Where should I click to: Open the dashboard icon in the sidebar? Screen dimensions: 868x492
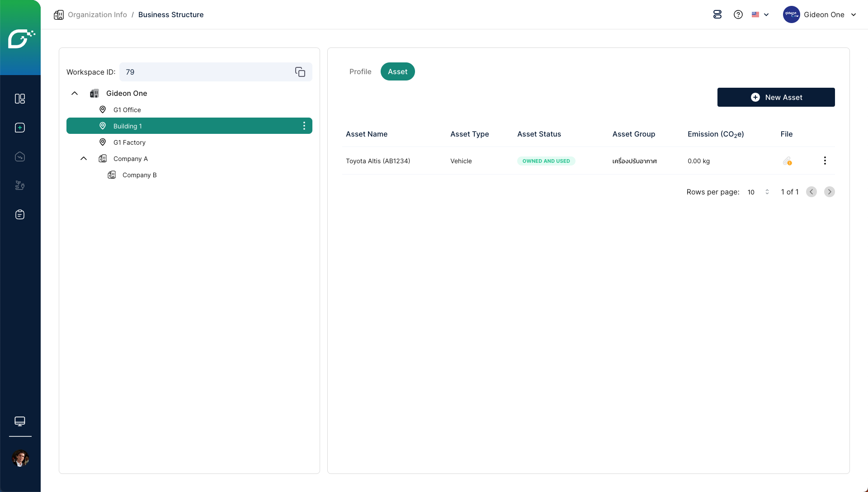click(20, 99)
